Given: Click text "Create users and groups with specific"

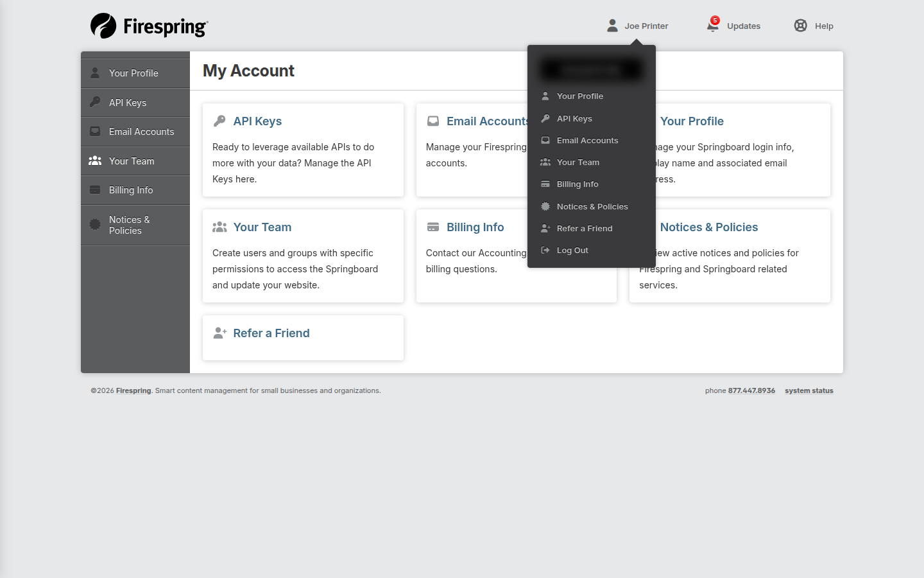Looking at the screenshot, I should click(293, 253).
